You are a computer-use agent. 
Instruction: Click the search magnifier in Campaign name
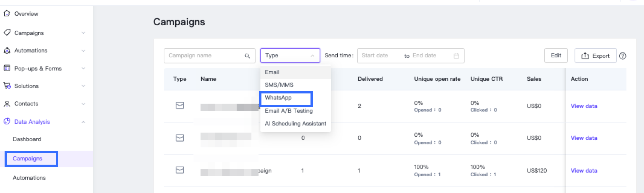pyautogui.click(x=247, y=56)
